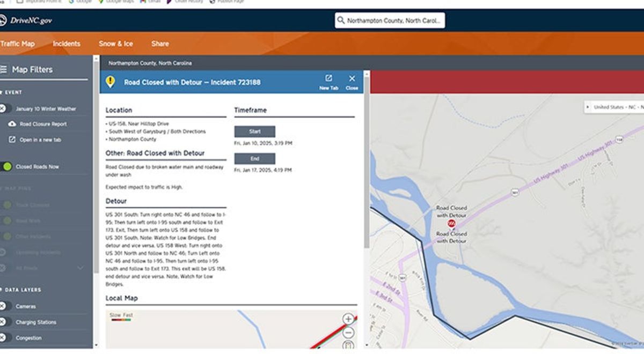Click the Map Filters heading
The width and height of the screenshot is (644, 354).
coord(32,69)
